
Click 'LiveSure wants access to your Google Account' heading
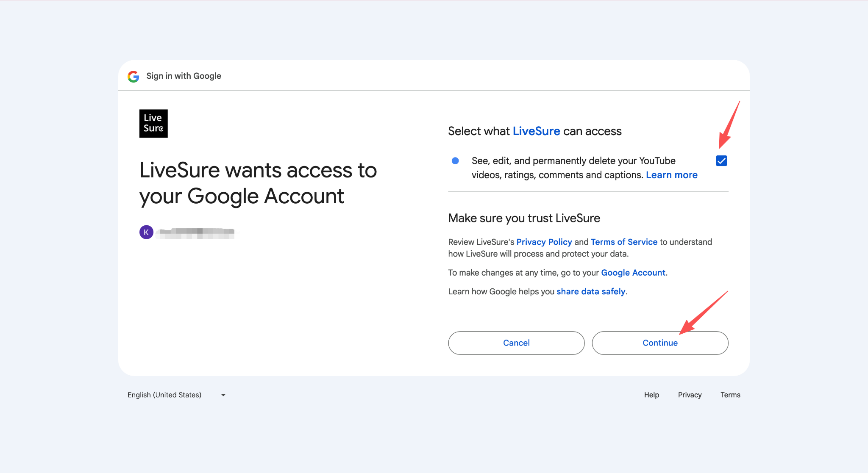pyautogui.click(x=258, y=183)
